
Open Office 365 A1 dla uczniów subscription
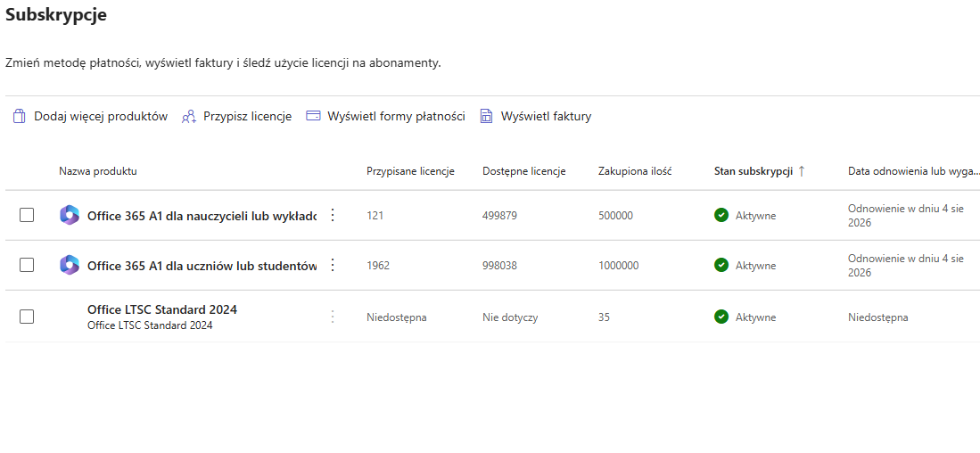[202, 266]
